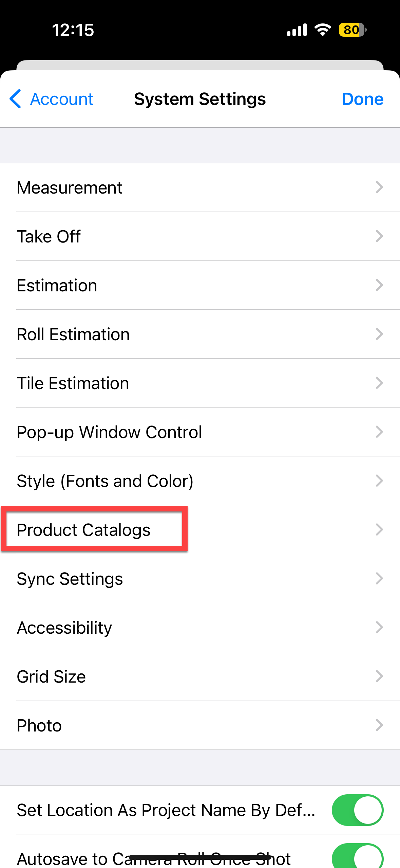Click the chevron on the Measurement row
Image resolution: width=400 pixels, height=868 pixels.
[379, 187]
